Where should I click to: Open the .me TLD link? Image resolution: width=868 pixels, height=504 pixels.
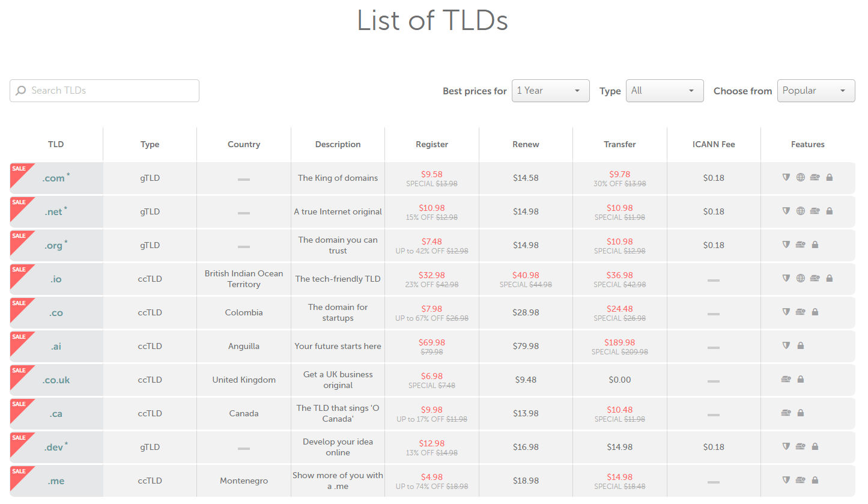(56, 481)
